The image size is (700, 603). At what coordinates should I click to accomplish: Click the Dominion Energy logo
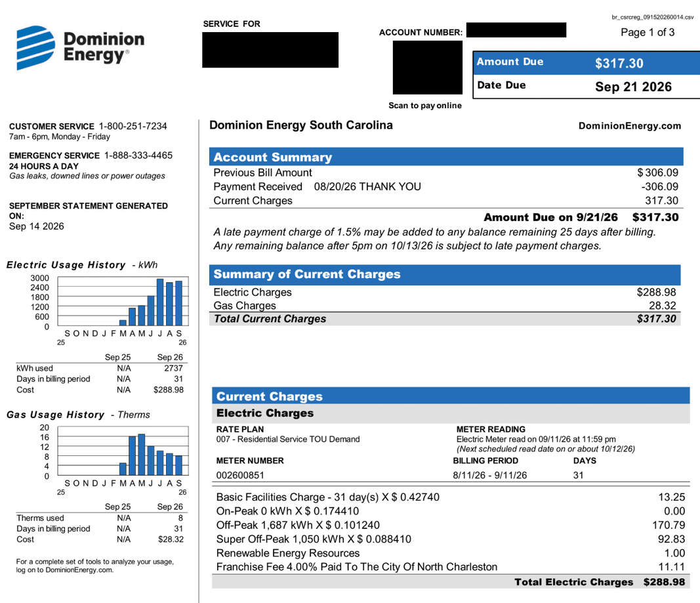[x=80, y=48]
